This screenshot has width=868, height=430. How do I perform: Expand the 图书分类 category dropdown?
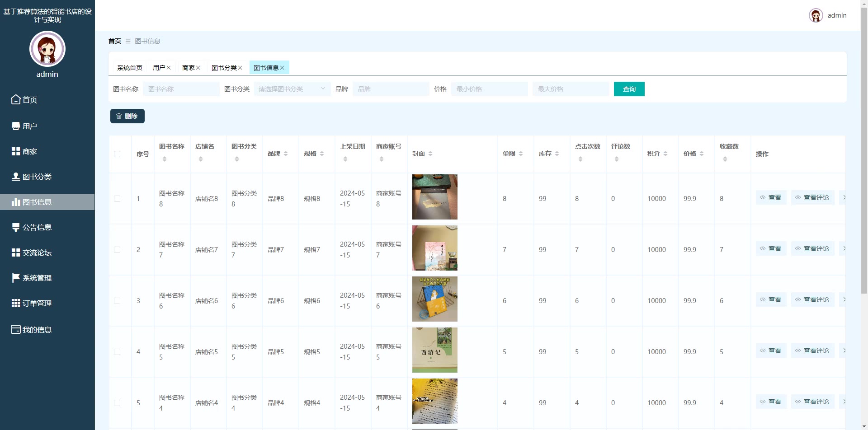(292, 89)
